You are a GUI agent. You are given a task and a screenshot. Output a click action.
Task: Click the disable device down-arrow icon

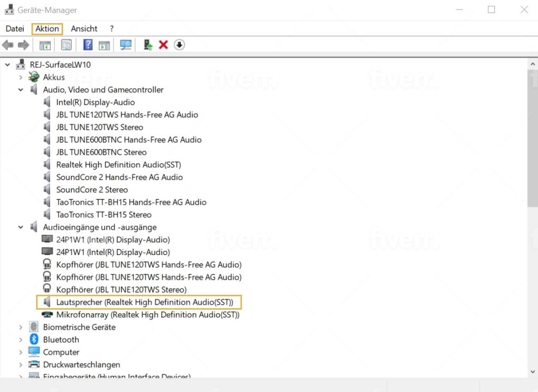tap(179, 45)
